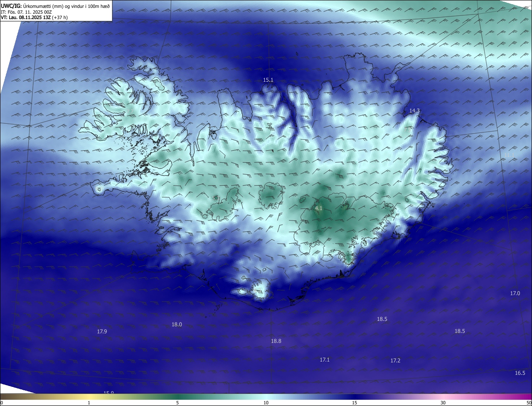Click the 14.3 value on the map
The image size is (532, 406).
coord(415,110)
